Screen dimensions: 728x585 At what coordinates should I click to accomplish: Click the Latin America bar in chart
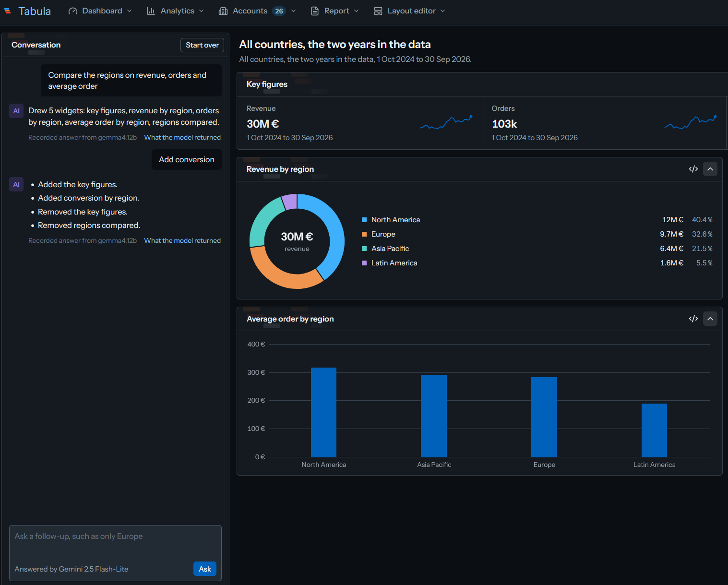[654, 430]
